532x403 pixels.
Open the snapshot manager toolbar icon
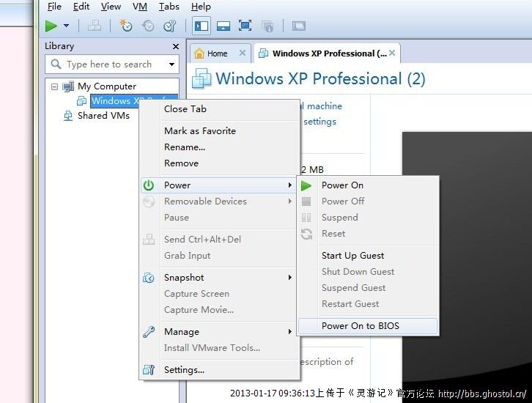coord(169,26)
